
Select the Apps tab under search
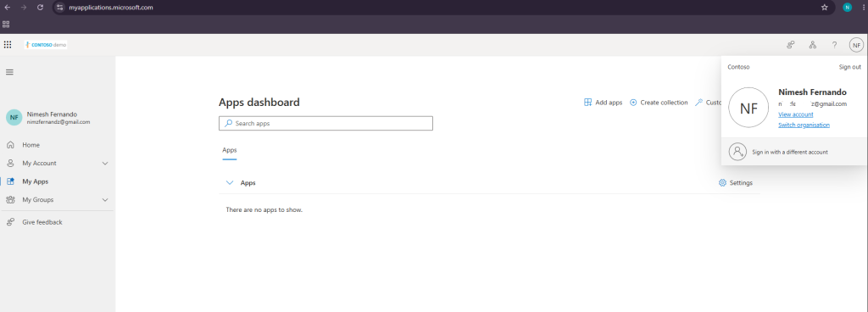(229, 150)
